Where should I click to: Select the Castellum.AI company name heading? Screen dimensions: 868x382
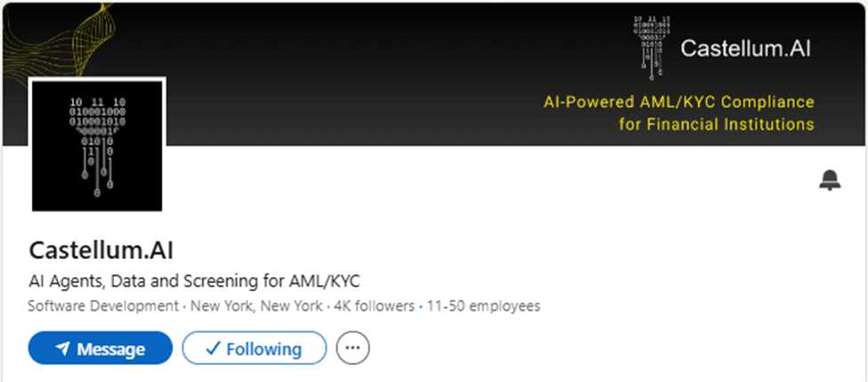pos(101,251)
